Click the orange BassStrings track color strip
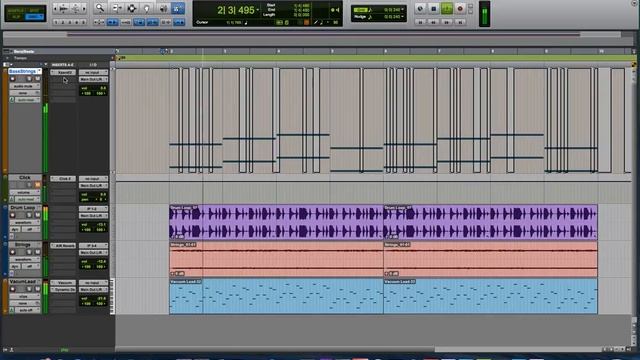640x360 pixels. tap(5, 120)
